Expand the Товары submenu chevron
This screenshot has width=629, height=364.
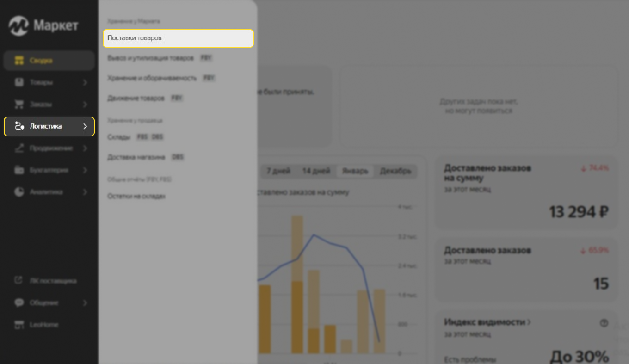pos(85,82)
